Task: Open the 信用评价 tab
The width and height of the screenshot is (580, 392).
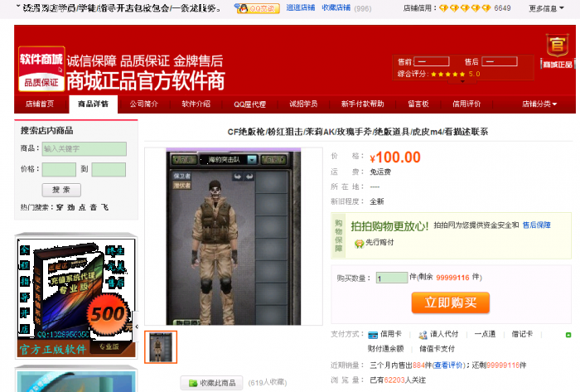Action: [466, 104]
